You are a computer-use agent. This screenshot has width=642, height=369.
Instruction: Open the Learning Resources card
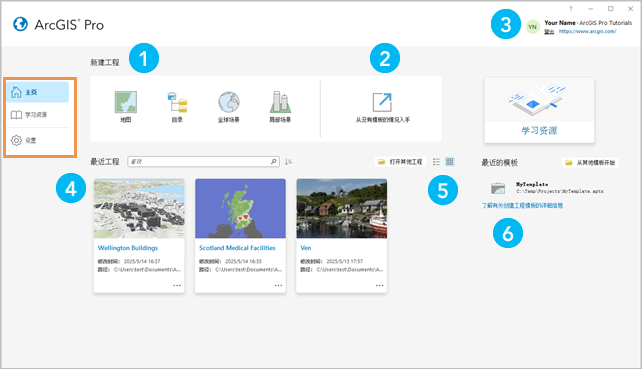(x=539, y=110)
